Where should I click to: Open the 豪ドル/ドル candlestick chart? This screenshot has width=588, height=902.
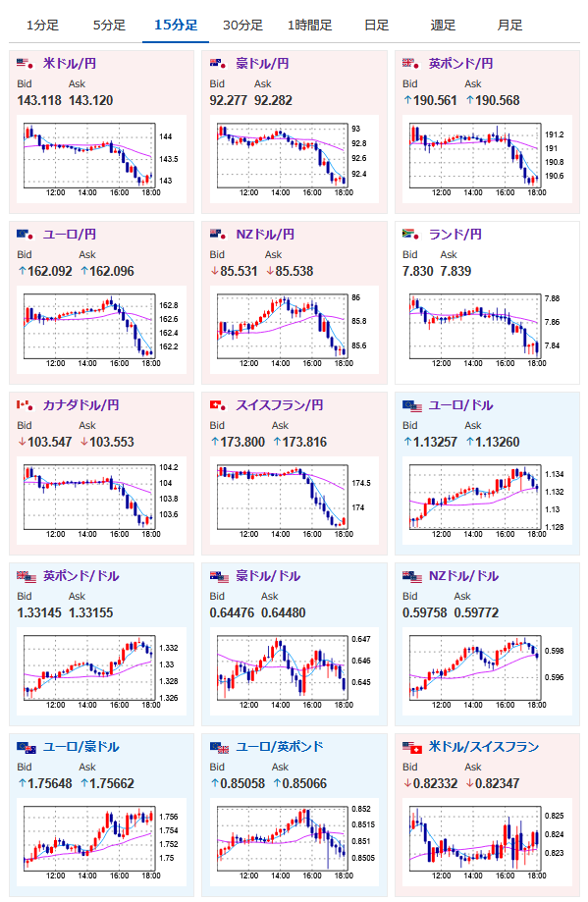click(294, 672)
